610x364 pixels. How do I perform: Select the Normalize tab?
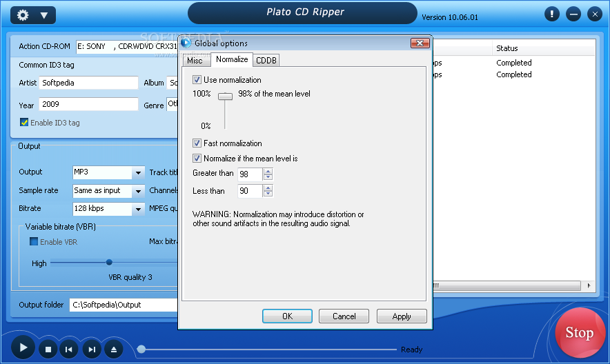coord(232,59)
